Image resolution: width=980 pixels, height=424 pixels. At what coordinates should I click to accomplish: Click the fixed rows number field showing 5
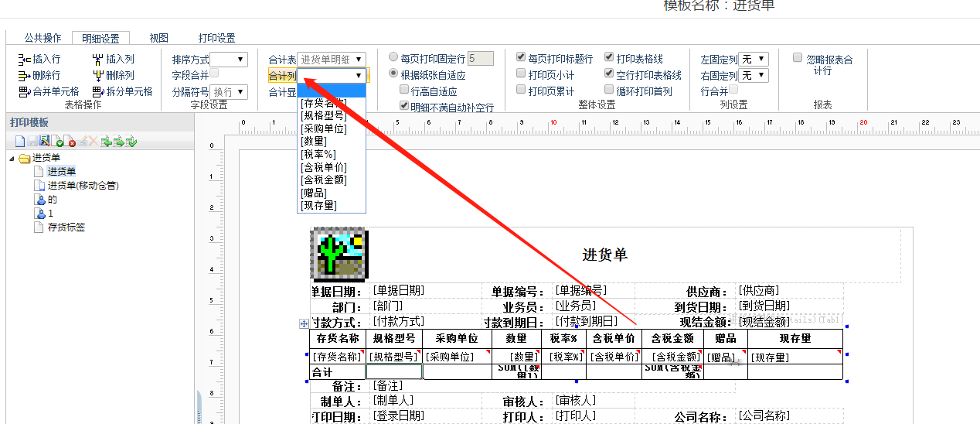[x=481, y=58]
